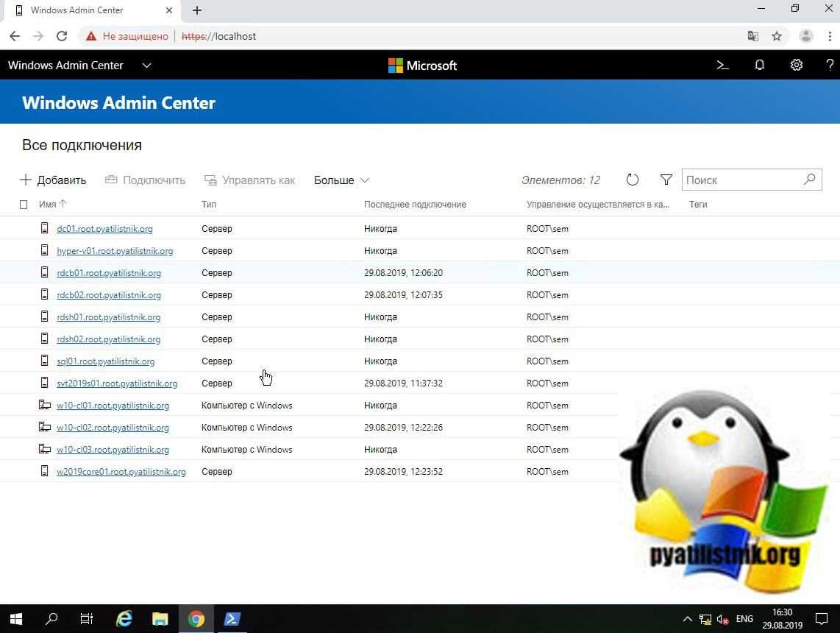Open the PowerShell console icon in header

click(x=722, y=66)
